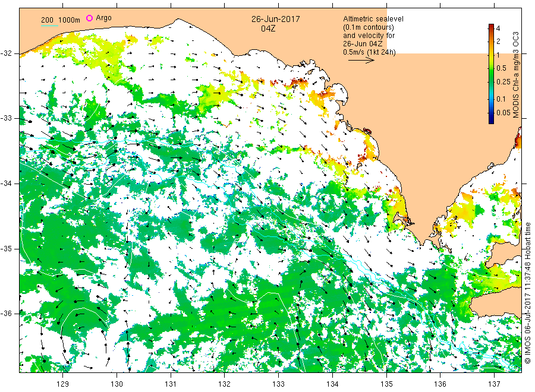Click the '0.5m/s (1kt 24h)' scale text

370,52
